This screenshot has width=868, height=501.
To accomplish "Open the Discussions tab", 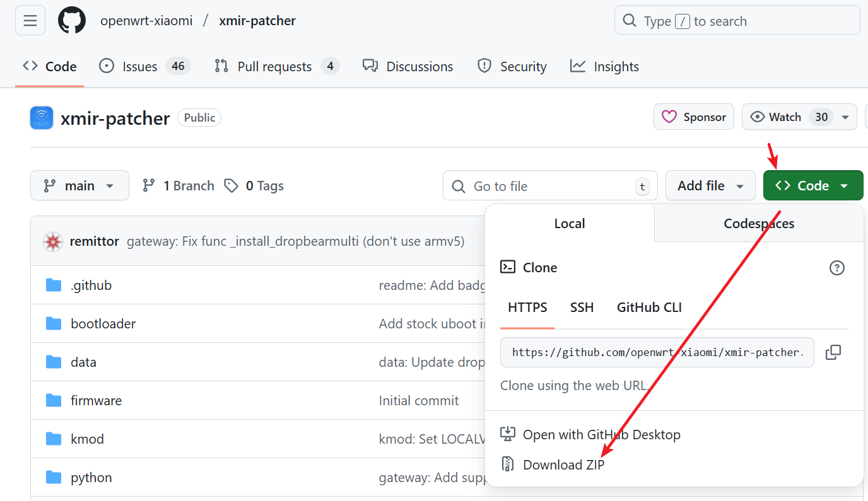I will coord(408,66).
